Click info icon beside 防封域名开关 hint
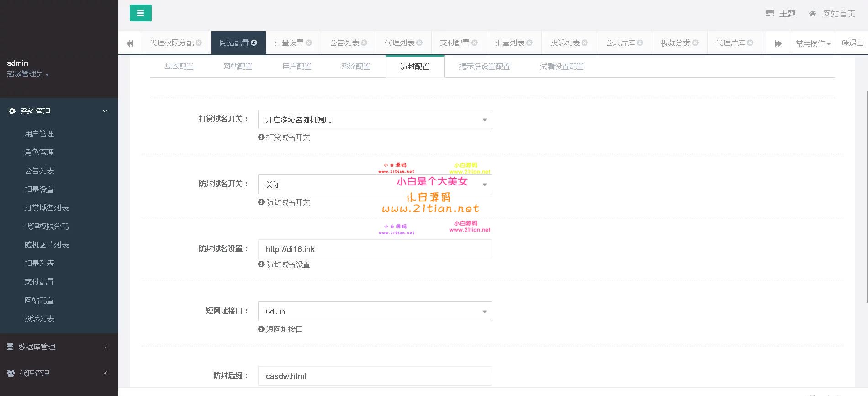 [261, 202]
